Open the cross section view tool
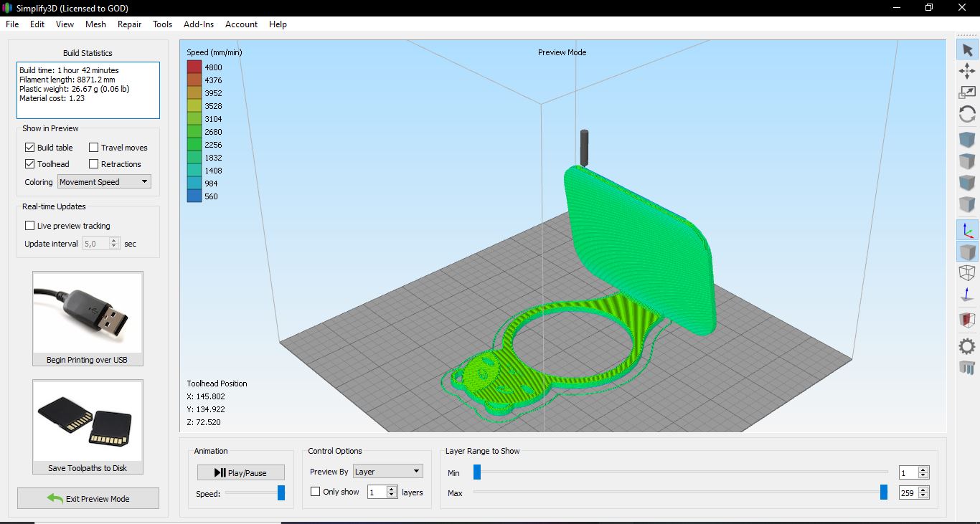The width and height of the screenshot is (980, 524). click(x=967, y=320)
